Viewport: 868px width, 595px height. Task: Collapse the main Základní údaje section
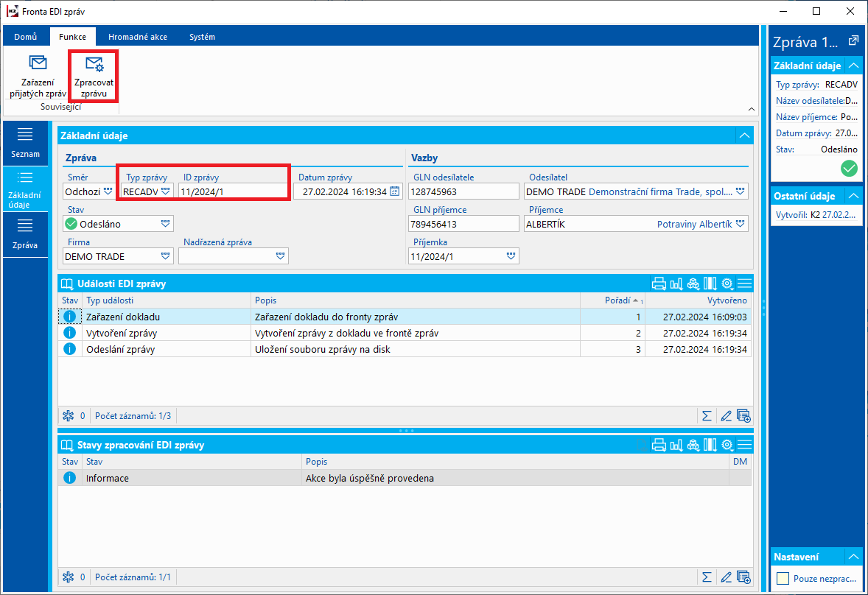744,135
